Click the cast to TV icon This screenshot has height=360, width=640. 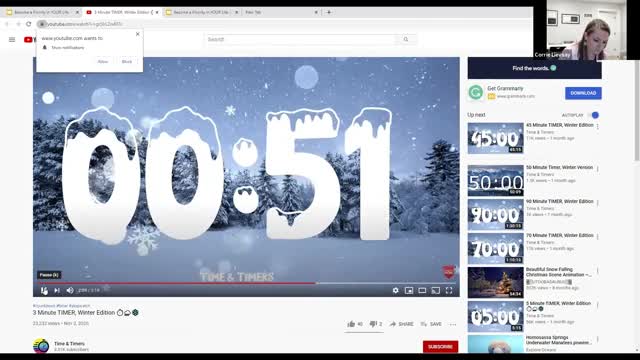coord(436,290)
